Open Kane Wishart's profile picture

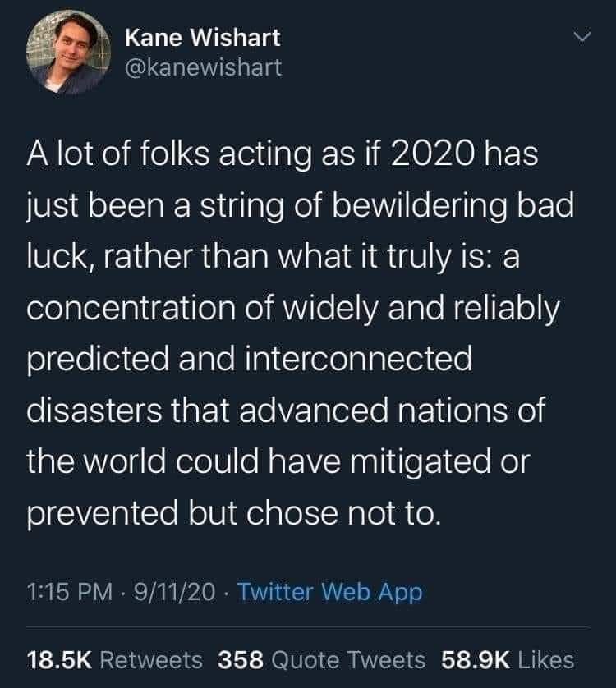pos(69,53)
